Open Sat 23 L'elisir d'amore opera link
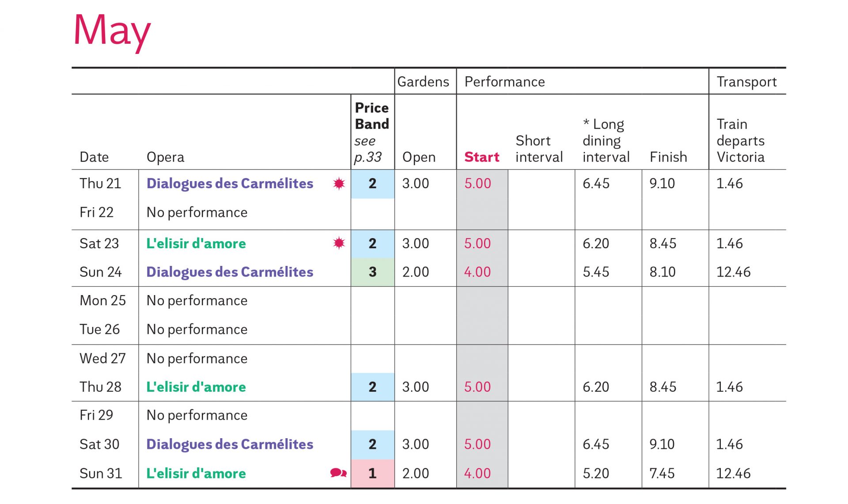 (196, 243)
